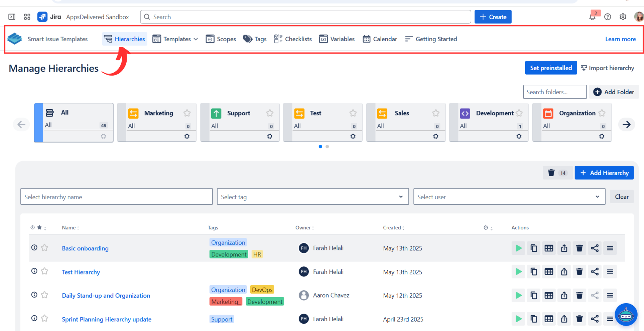Export the Test Hierarchy with upload icon
Viewport: 644px width, 331px height.
click(x=564, y=272)
